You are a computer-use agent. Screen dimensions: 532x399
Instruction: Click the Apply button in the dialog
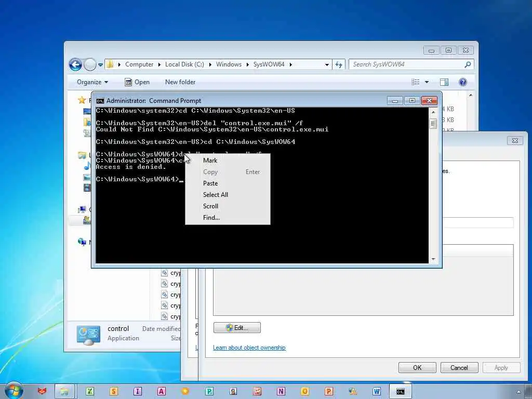pos(501,367)
